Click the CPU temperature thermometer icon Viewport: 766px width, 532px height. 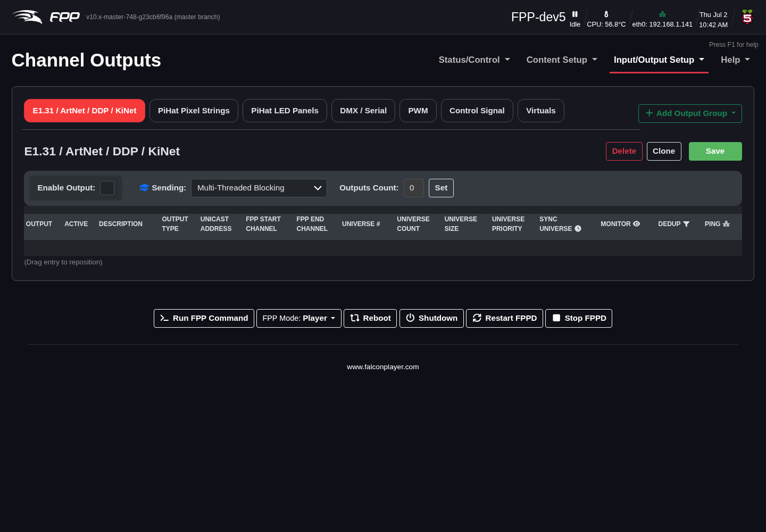606,14
